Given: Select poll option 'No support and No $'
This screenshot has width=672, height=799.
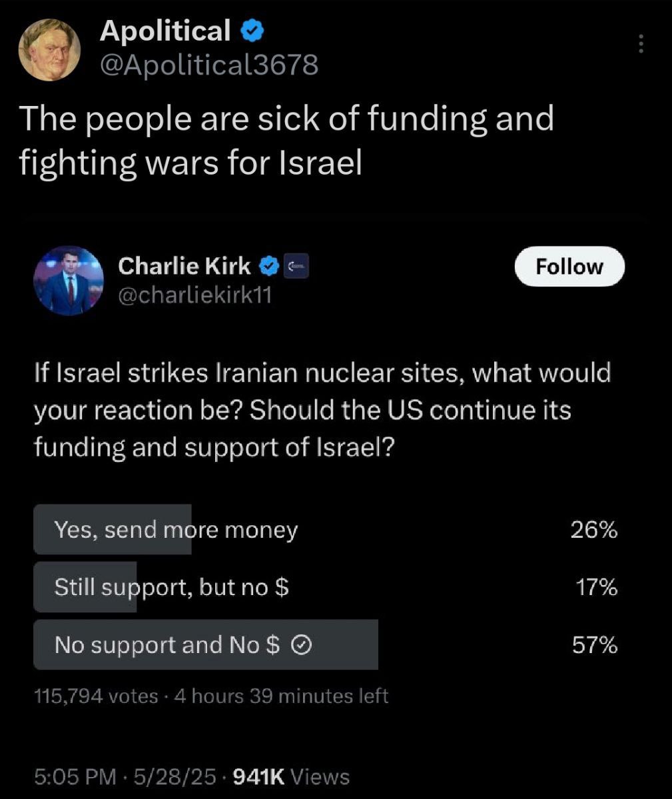Looking at the screenshot, I should tap(326, 644).
